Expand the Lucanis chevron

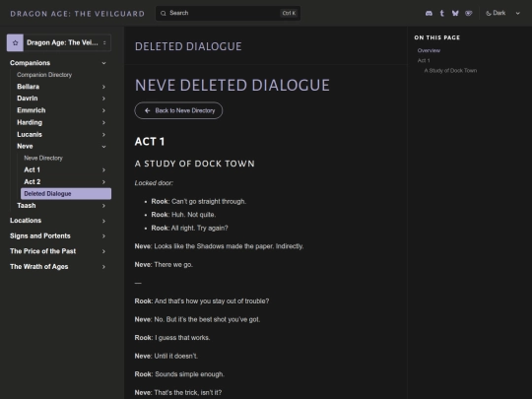click(103, 135)
